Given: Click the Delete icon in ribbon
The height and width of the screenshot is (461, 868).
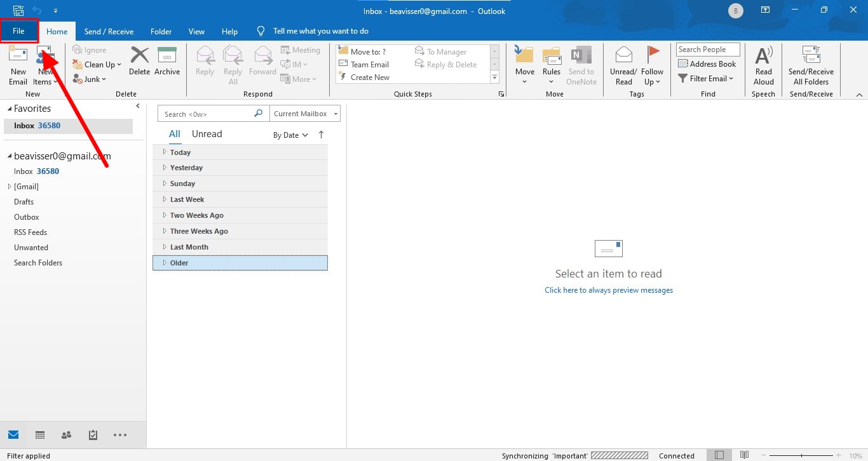Looking at the screenshot, I should 139,55.
